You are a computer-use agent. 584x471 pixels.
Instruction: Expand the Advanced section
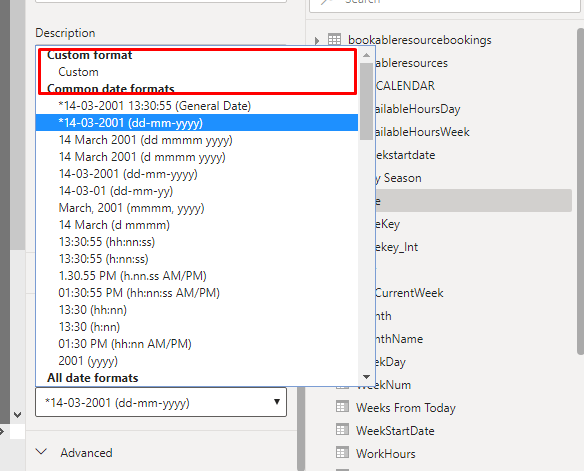[41, 452]
